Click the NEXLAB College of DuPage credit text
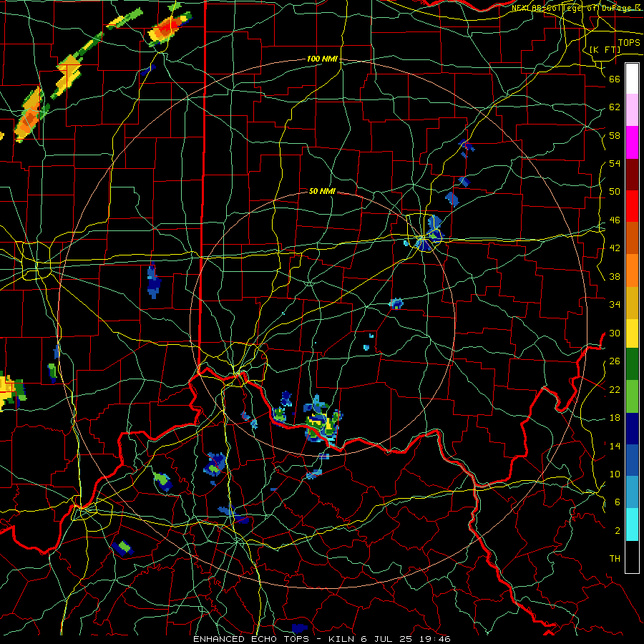Image resolution: width=644 pixels, height=644 pixels. [x=576, y=8]
